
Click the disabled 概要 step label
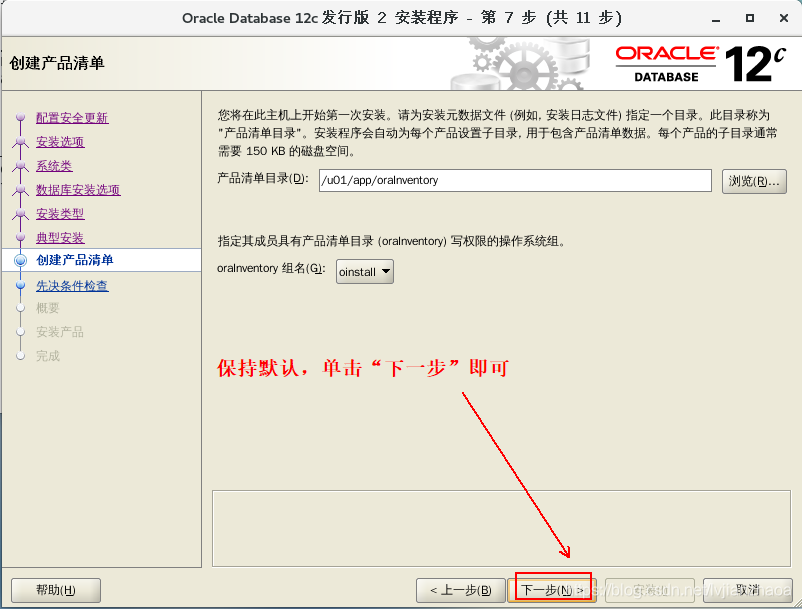tap(48, 308)
